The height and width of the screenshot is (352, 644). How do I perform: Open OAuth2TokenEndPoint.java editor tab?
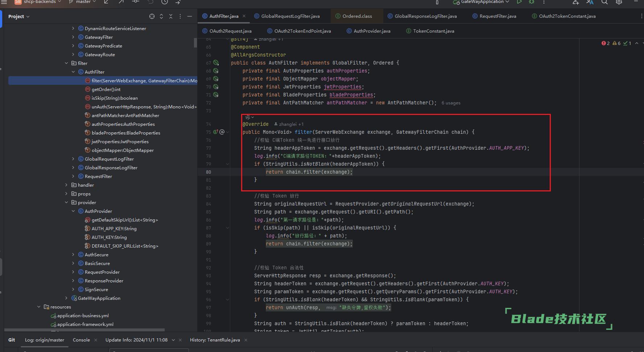tap(299, 31)
